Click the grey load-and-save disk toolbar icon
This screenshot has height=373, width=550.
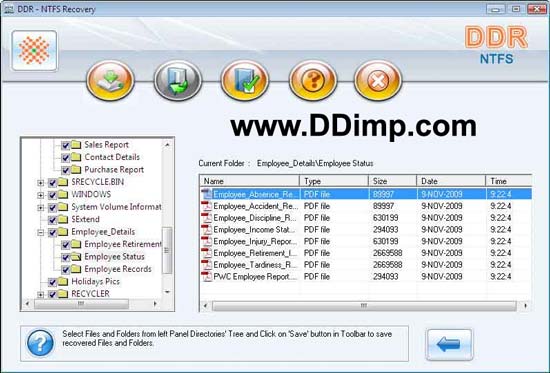178,80
